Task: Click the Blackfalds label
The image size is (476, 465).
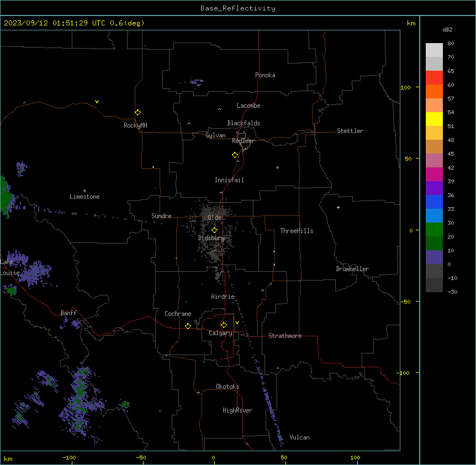Action: 244,123
